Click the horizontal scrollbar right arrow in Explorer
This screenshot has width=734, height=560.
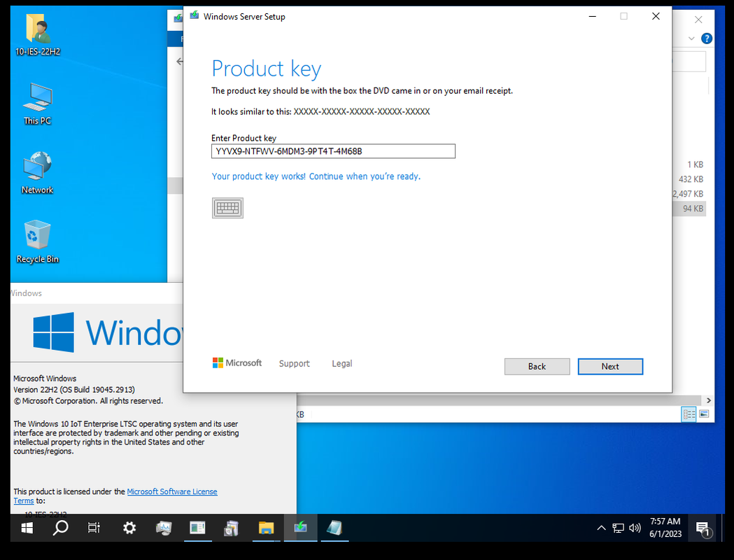pyautogui.click(x=708, y=400)
